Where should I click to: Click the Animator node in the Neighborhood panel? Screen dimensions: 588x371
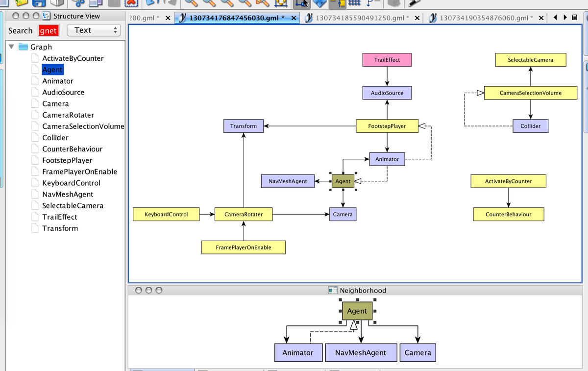pyautogui.click(x=298, y=352)
